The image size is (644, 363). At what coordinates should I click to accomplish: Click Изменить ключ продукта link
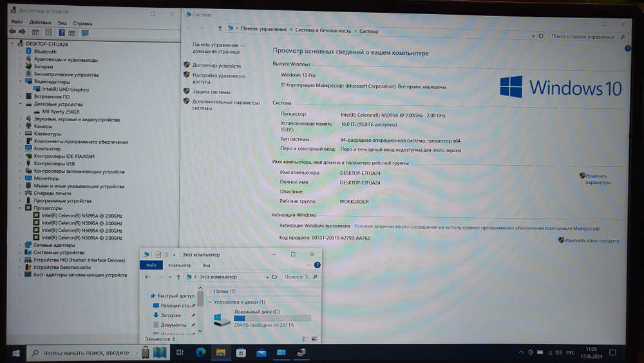click(591, 240)
